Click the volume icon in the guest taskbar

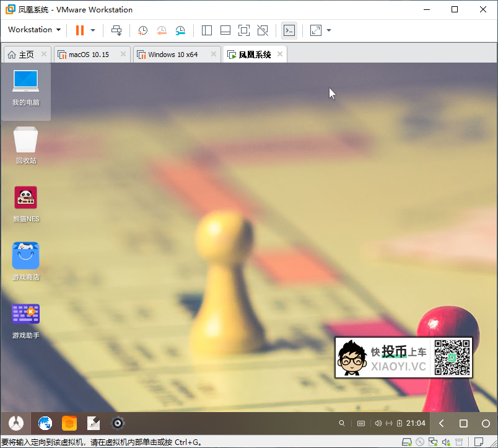coord(378,423)
